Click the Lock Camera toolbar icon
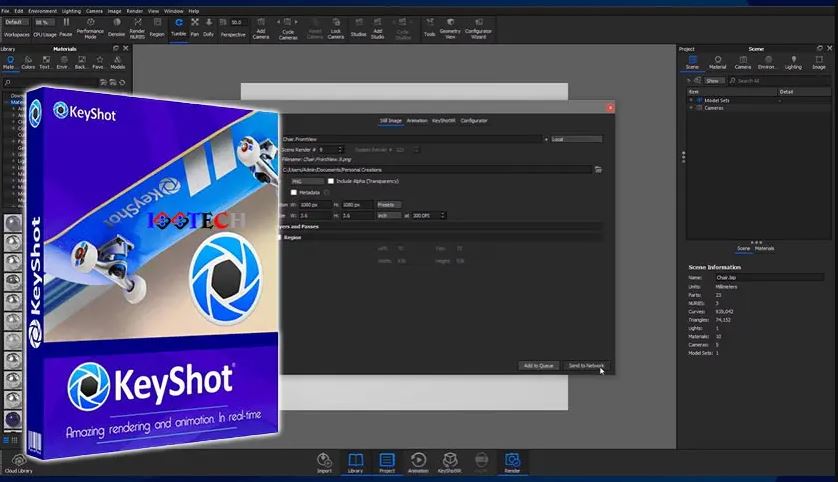This screenshot has width=838, height=482. [336, 28]
